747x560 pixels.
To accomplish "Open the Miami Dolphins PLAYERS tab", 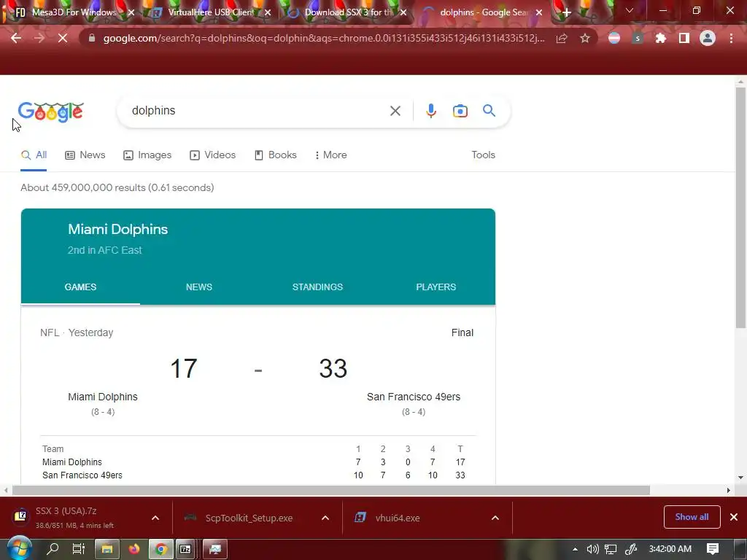I will coord(436,287).
